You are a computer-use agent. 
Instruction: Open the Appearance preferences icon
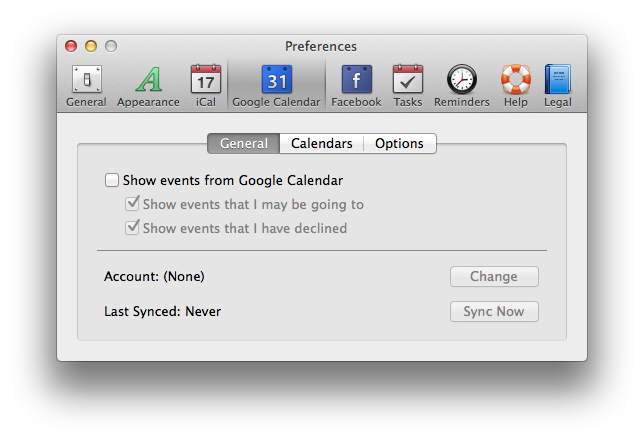(x=148, y=80)
